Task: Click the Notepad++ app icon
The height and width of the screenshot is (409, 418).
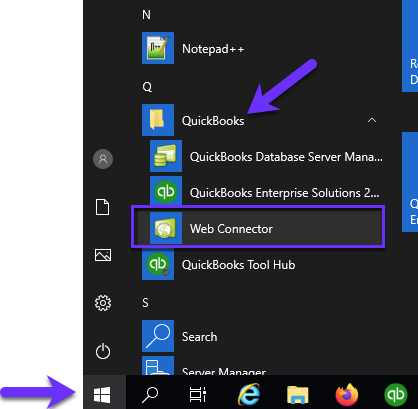Action: point(158,48)
